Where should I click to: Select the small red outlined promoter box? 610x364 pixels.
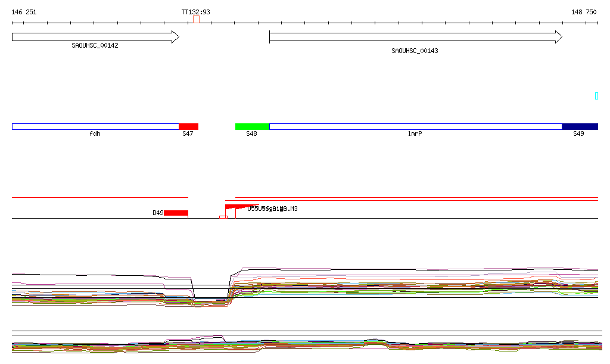click(223, 217)
